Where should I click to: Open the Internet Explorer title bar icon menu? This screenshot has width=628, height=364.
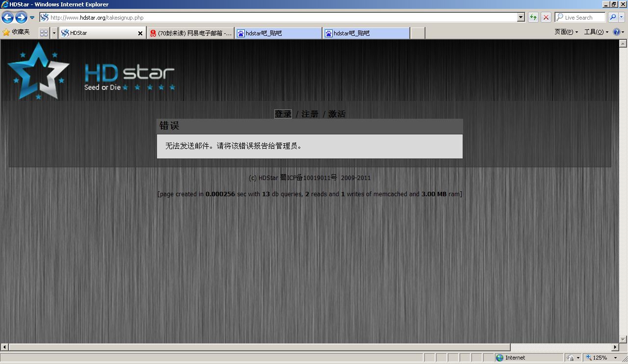tap(5, 4)
